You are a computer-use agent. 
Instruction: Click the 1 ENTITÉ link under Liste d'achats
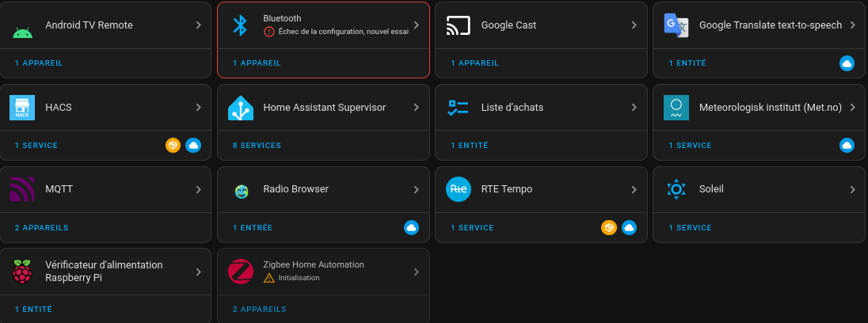(469, 146)
